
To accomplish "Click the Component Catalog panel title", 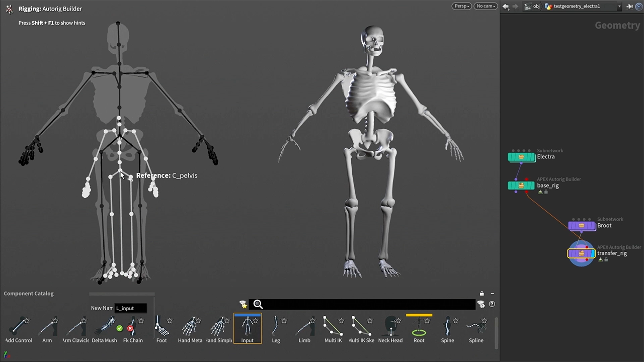I will (29, 294).
